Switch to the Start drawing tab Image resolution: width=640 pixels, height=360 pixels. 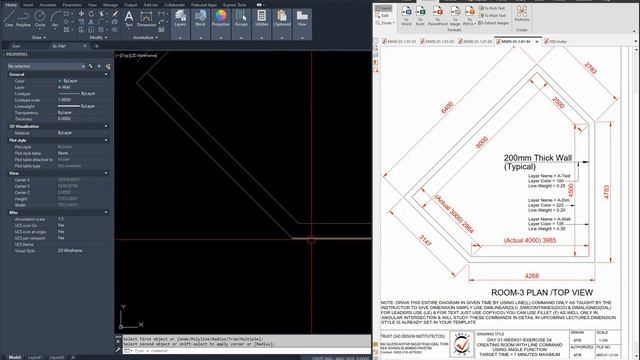[x=16, y=46]
